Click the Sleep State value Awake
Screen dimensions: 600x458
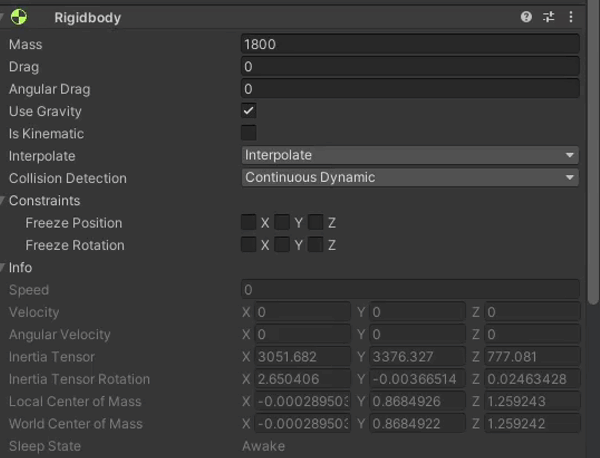click(x=264, y=446)
